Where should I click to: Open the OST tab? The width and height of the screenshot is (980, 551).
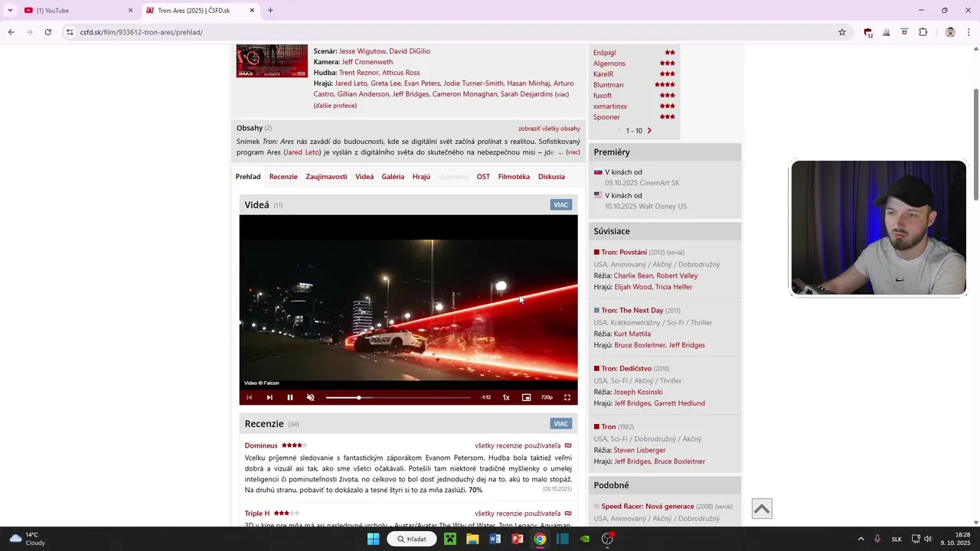[x=483, y=177]
